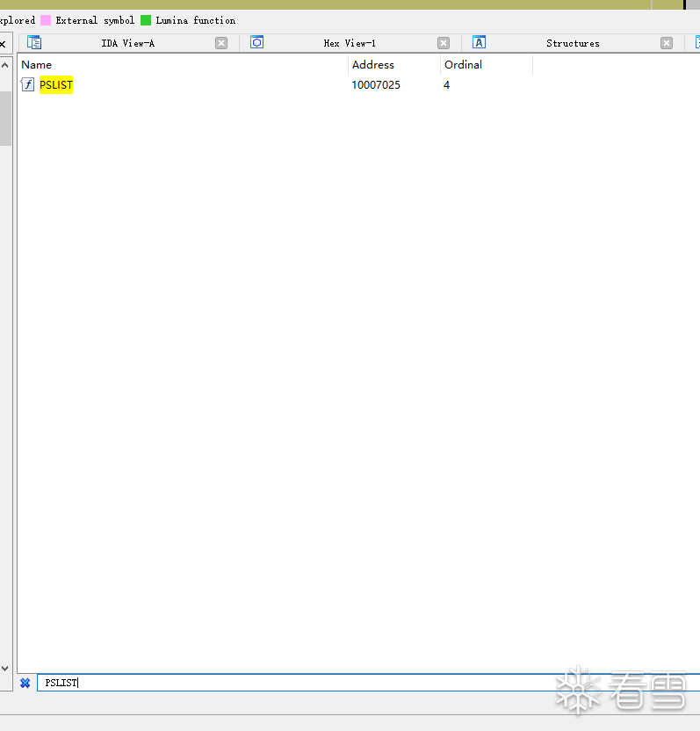
Task: Click the green Lumina function legend swatch
Action: click(x=146, y=20)
